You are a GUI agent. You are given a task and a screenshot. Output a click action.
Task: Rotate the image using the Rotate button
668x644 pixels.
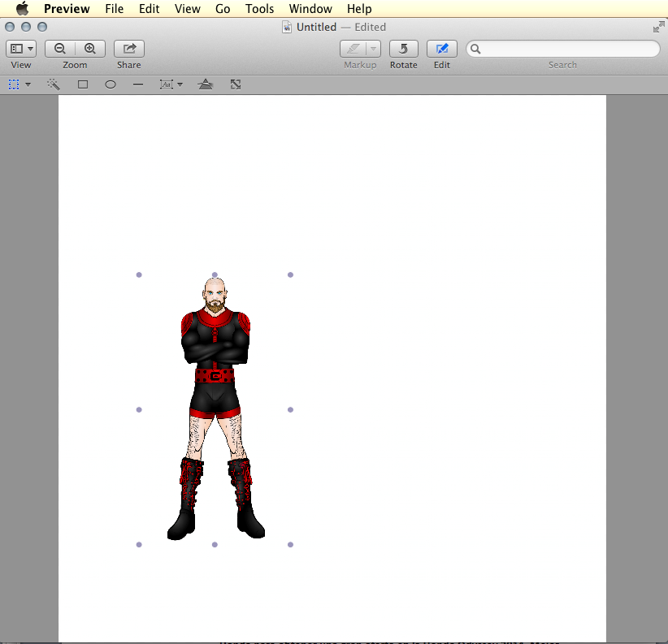tap(403, 49)
